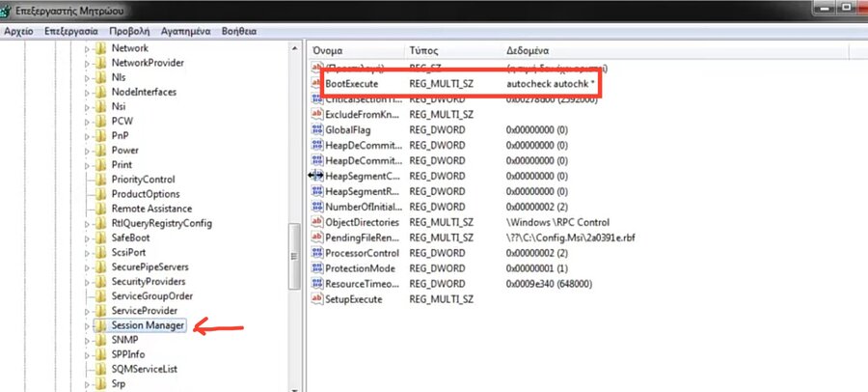The width and height of the screenshot is (868, 392).
Task: Select the ProcessorControl DWORD icon
Action: tap(317, 253)
